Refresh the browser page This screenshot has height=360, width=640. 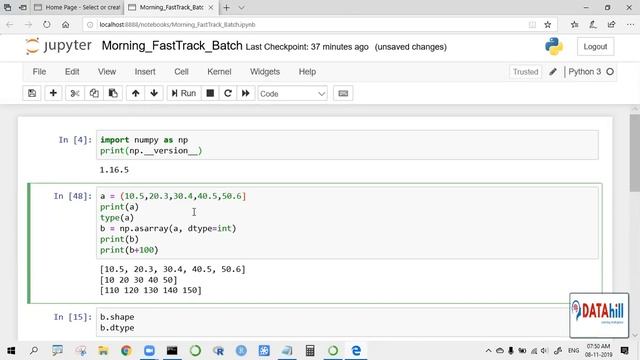point(47,24)
